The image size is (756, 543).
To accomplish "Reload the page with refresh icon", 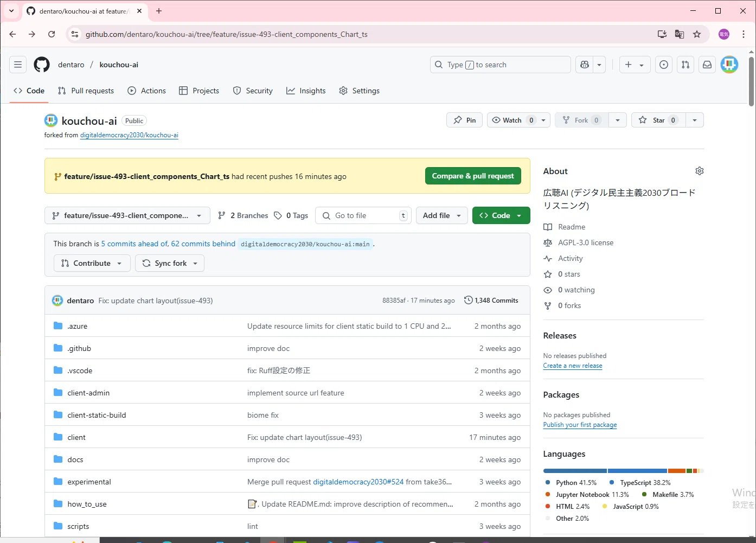I will tap(52, 34).
